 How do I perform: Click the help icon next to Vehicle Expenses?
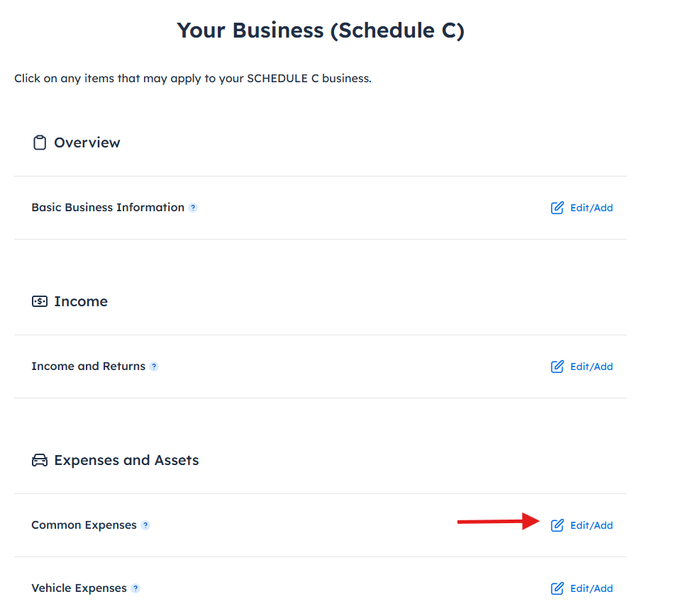pyautogui.click(x=136, y=588)
